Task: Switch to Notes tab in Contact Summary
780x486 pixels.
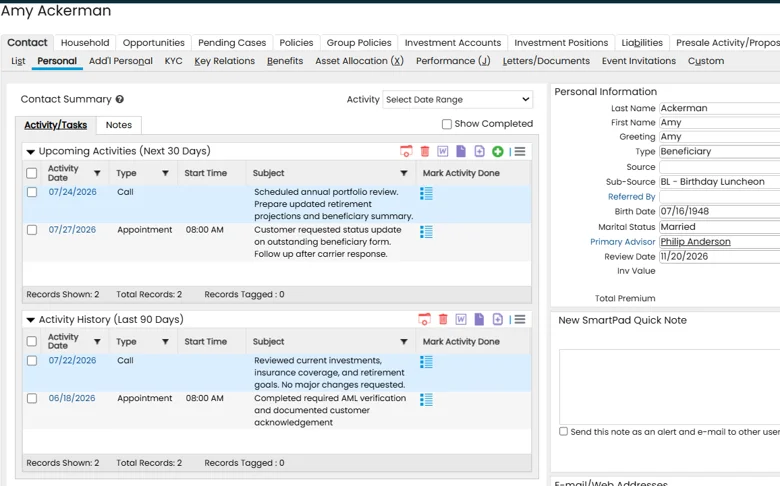Action: point(118,125)
